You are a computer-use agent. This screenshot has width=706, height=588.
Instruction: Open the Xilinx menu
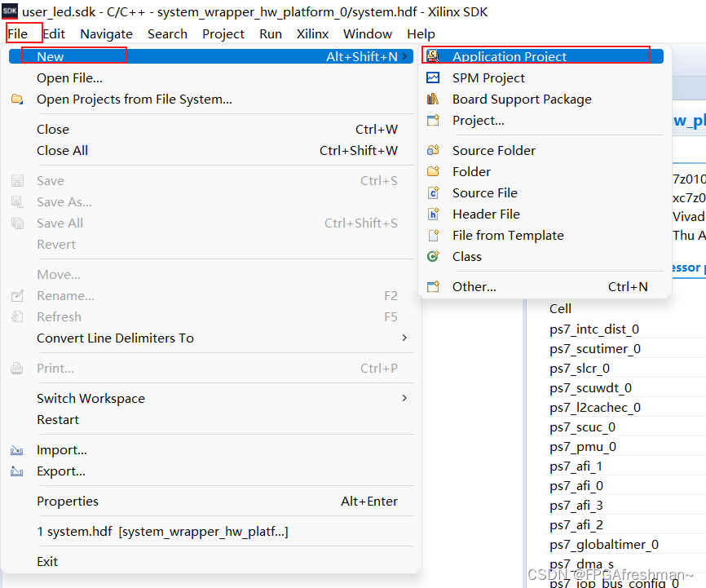(x=312, y=33)
